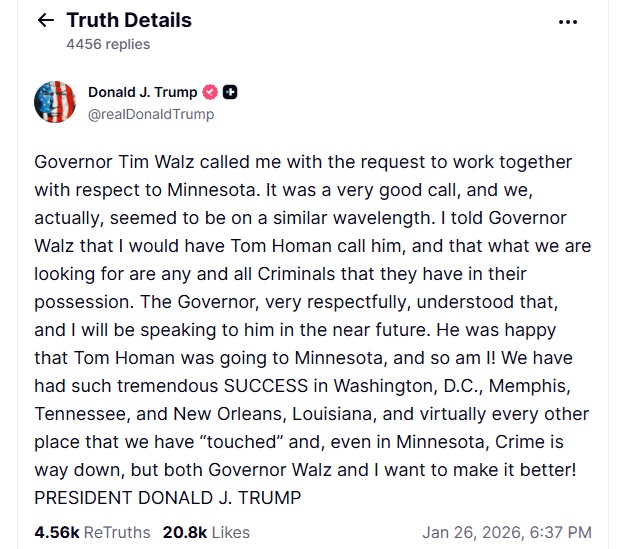
Task: Click the Truth Details page heading
Action: (128, 20)
